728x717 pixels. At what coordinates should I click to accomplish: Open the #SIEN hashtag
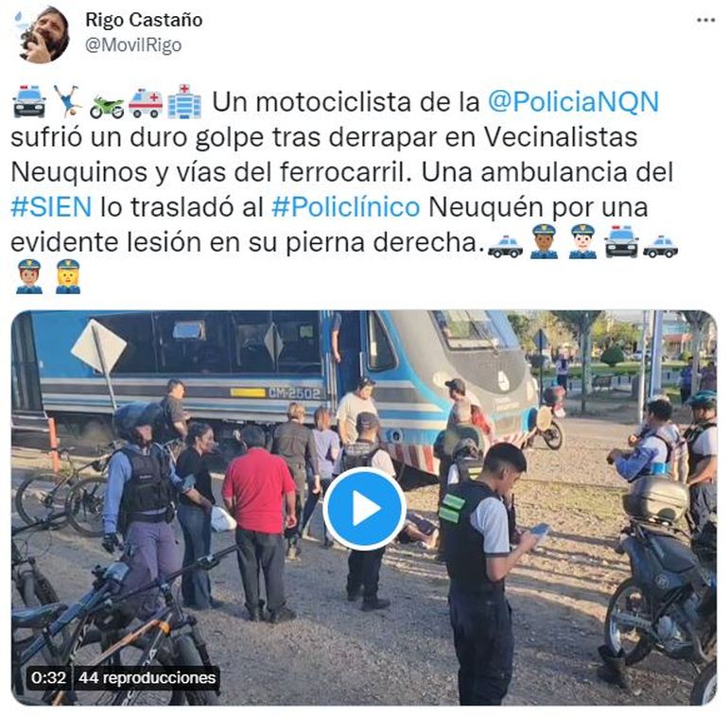[51, 207]
